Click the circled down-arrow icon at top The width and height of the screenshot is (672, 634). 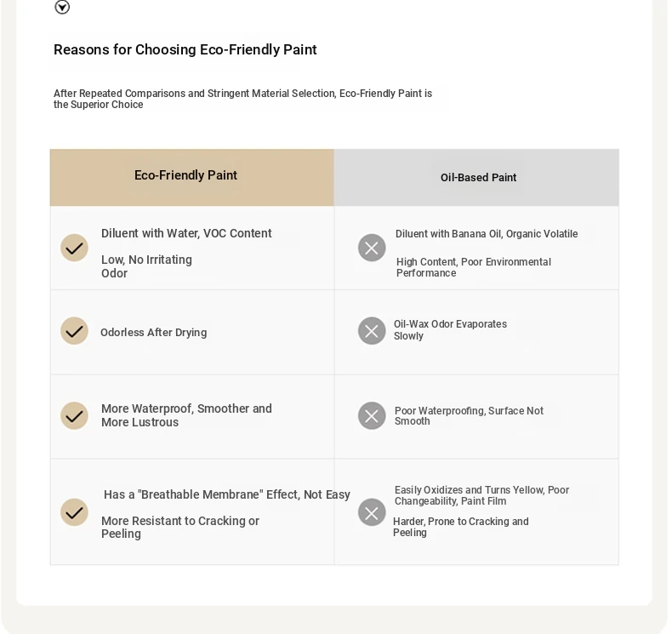62,7
